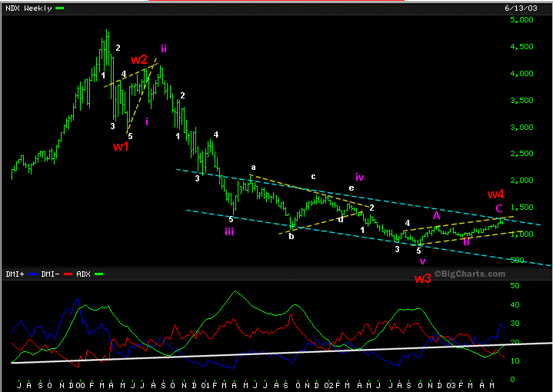Click the 50 level on indicator axis

point(515,285)
